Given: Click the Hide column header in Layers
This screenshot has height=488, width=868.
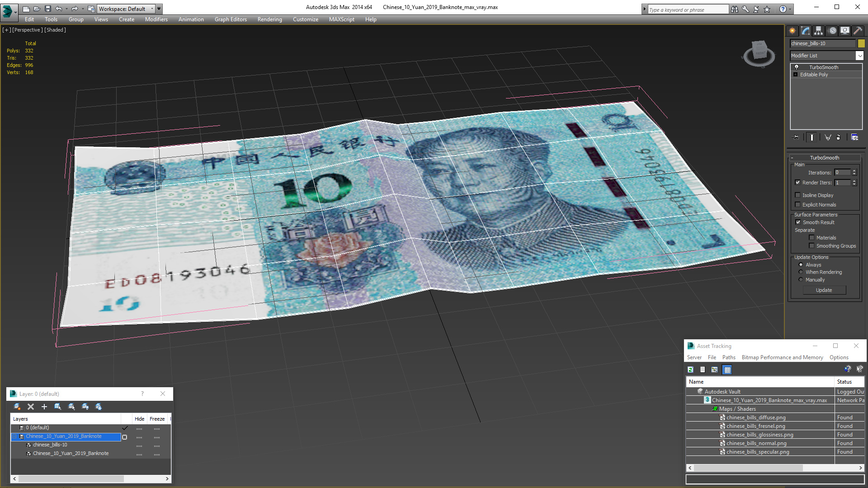Looking at the screenshot, I should point(139,419).
